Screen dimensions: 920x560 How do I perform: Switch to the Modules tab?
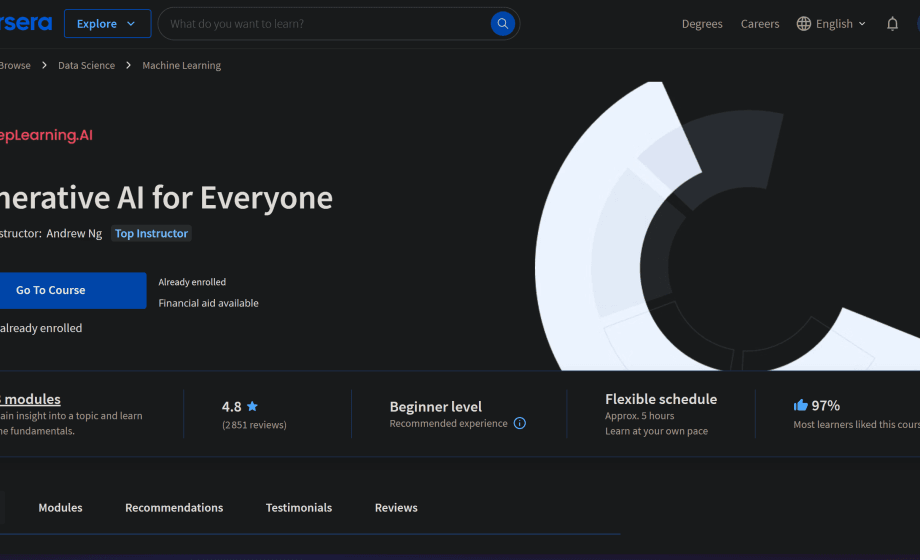(60, 508)
